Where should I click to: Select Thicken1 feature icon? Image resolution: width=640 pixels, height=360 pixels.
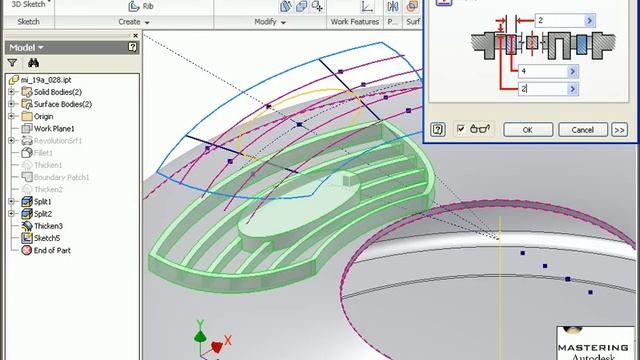[27, 165]
